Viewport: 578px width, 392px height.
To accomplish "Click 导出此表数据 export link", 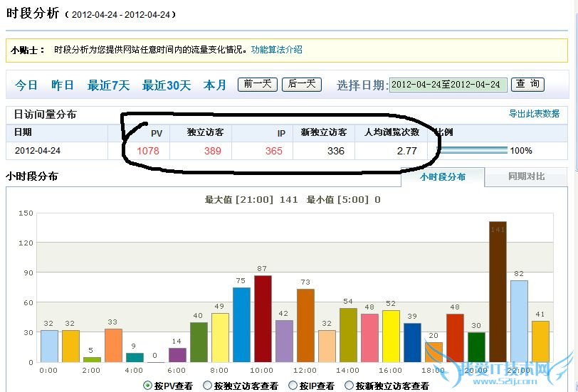I will coord(533,114).
